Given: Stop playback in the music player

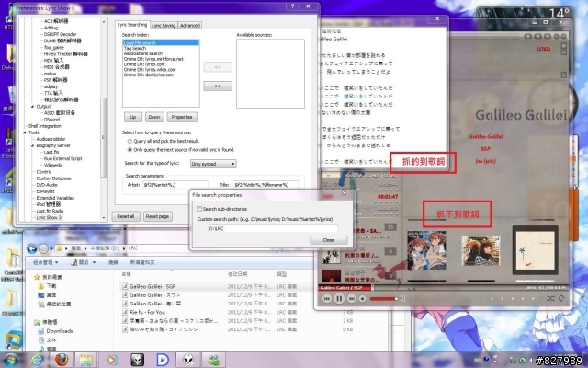Looking at the screenshot, I should tap(362, 298).
